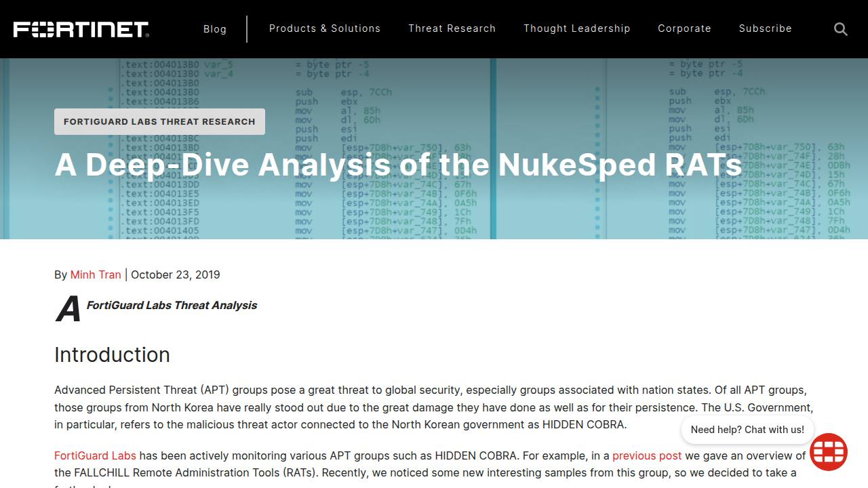868x488 pixels.
Task: Open the search magnifier icon
Action: [841, 29]
